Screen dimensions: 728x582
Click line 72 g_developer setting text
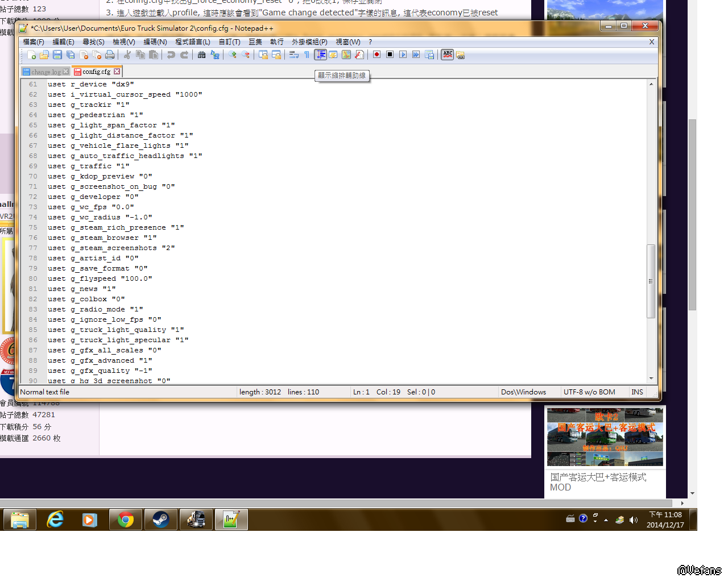(93, 197)
